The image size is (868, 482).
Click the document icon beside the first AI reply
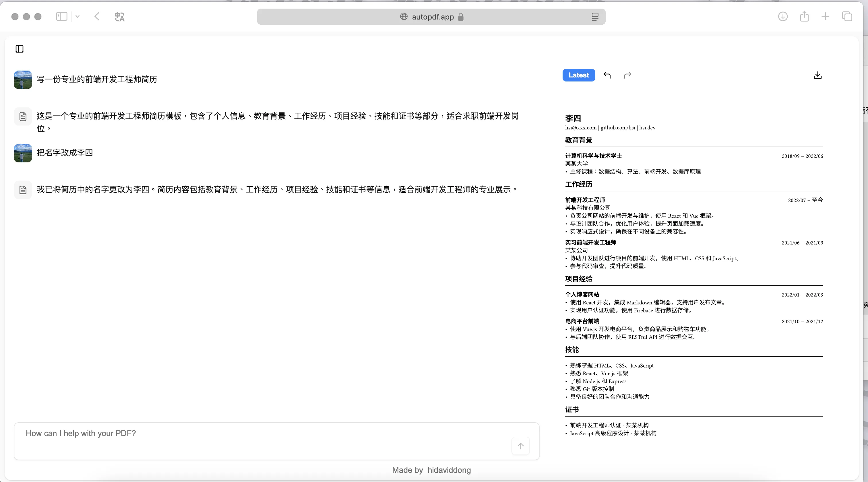coord(23,116)
